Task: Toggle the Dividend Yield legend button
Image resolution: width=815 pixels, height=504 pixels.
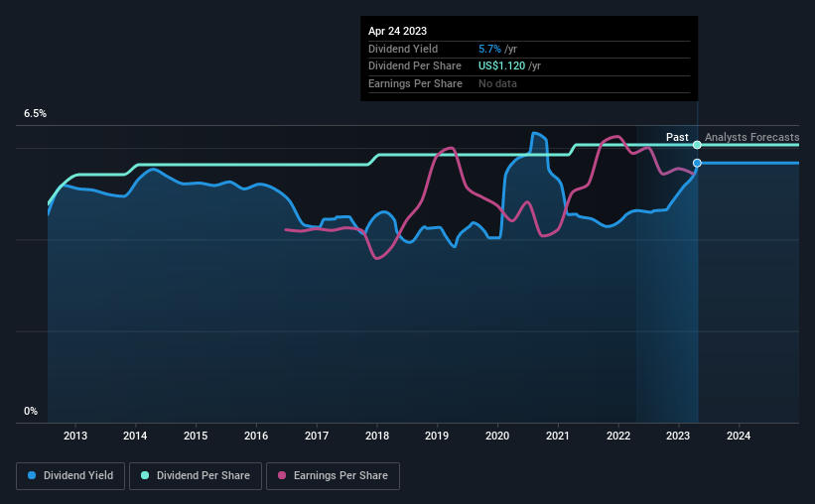Action: click(x=70, y=476)
